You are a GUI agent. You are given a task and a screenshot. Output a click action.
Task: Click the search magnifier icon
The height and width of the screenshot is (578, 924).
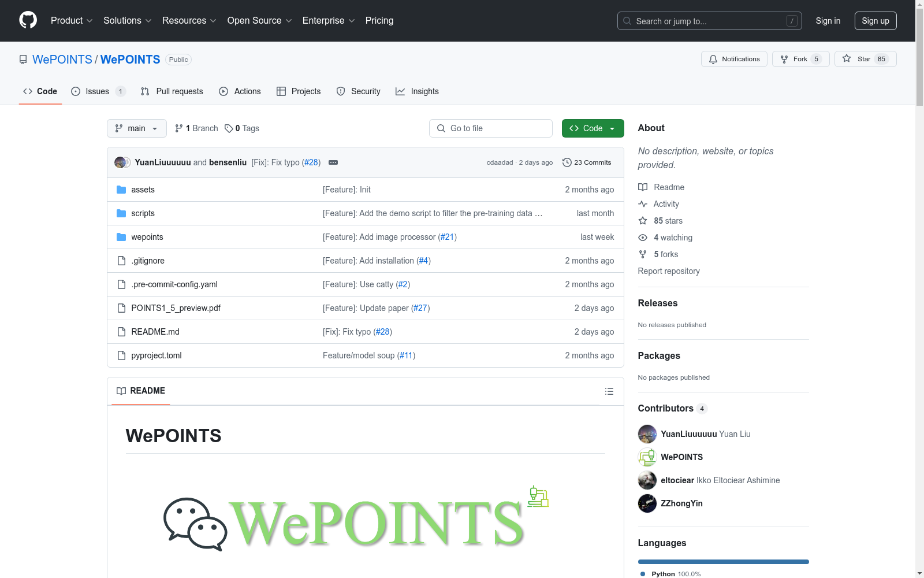pos(627,21)
